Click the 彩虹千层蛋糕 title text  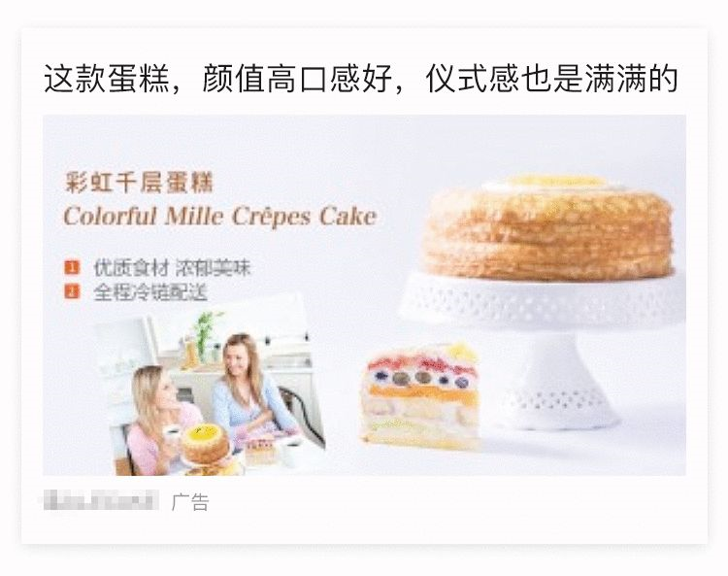coord(139,182)
